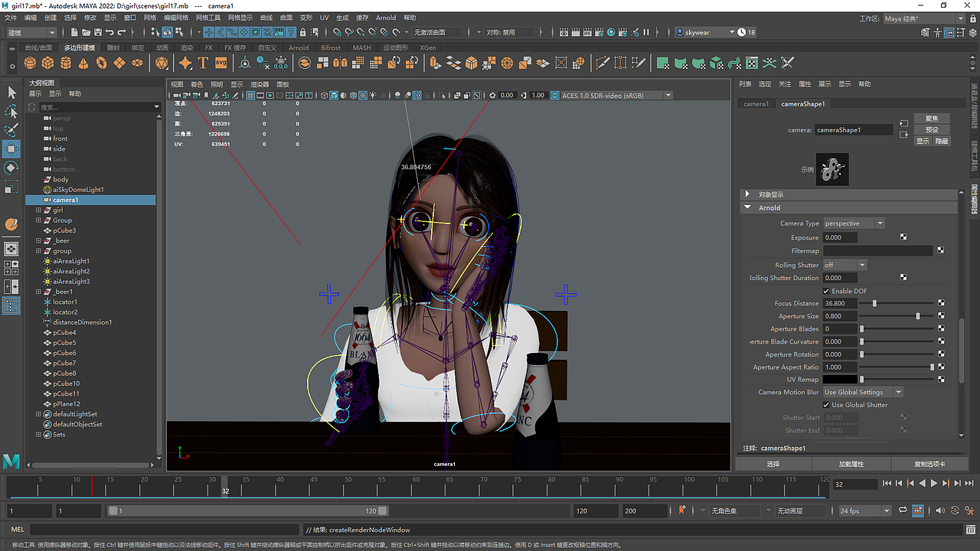This screenshot has height=551, width=980.
Task: Switch to the Arnold shelf tab
Action: point(298,47)
